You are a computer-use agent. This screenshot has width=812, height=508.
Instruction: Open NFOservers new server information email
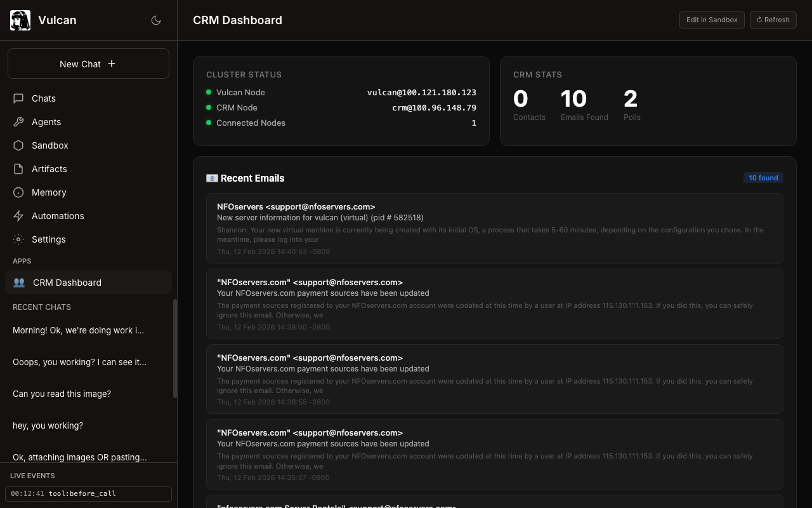click(x=494, y=228)
